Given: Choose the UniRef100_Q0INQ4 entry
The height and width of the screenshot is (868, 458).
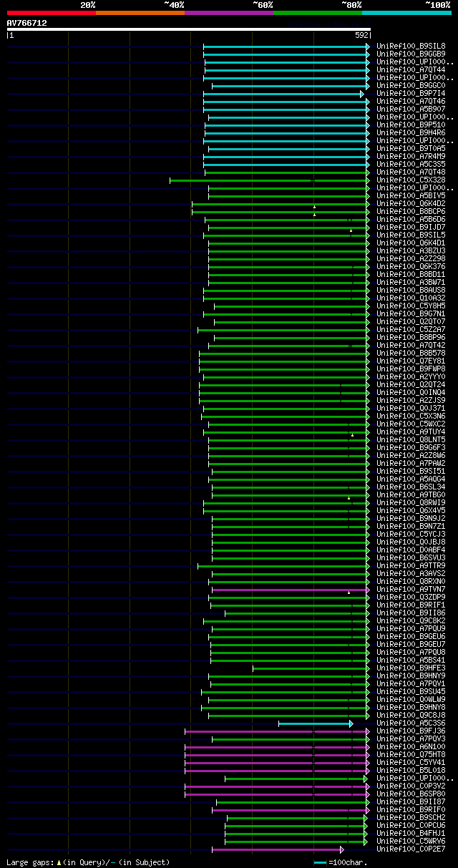Looking at the screenshot, I should tap(411, 393).
